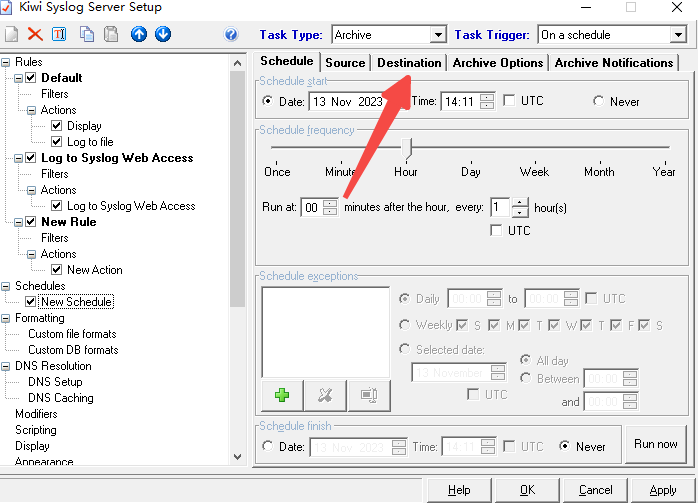The height and width of the screenshot is (503, 698).
Task: Select Never radio in Schedule start
Action: [599, 101]
